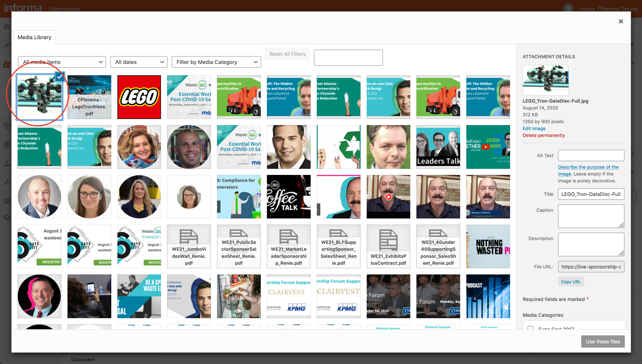Select WE21_MarketLeaderSponsorship_Renie.pdf document
642x364 pixels.
pos(288,247)
